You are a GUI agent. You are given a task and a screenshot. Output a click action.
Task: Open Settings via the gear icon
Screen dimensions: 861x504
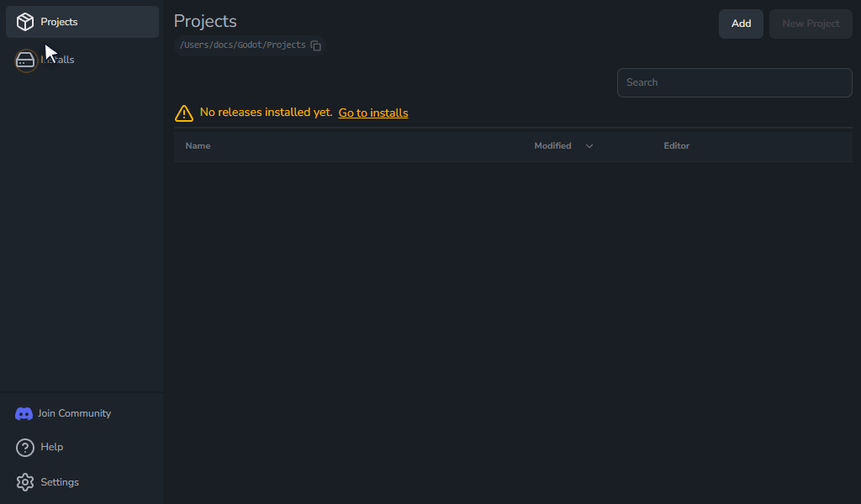click(x=24, y=482)
